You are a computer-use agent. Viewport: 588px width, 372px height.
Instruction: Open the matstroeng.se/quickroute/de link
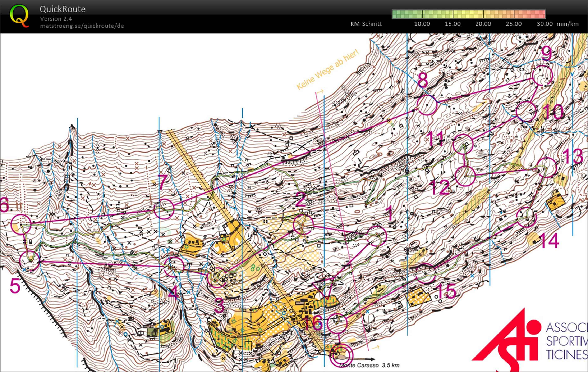tap(82, 26)
